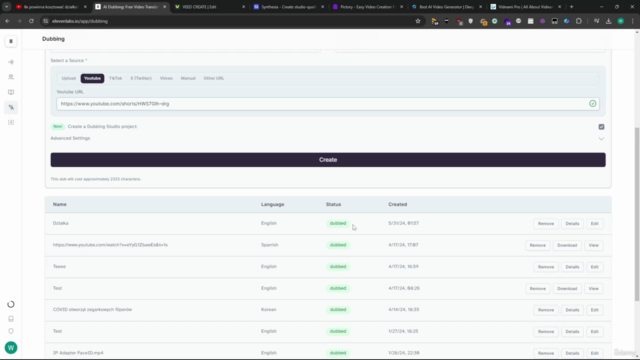Viewport: 640px width, 360px height.
Task: Open the browser downloads icon
Action: [x=609, y=21]
